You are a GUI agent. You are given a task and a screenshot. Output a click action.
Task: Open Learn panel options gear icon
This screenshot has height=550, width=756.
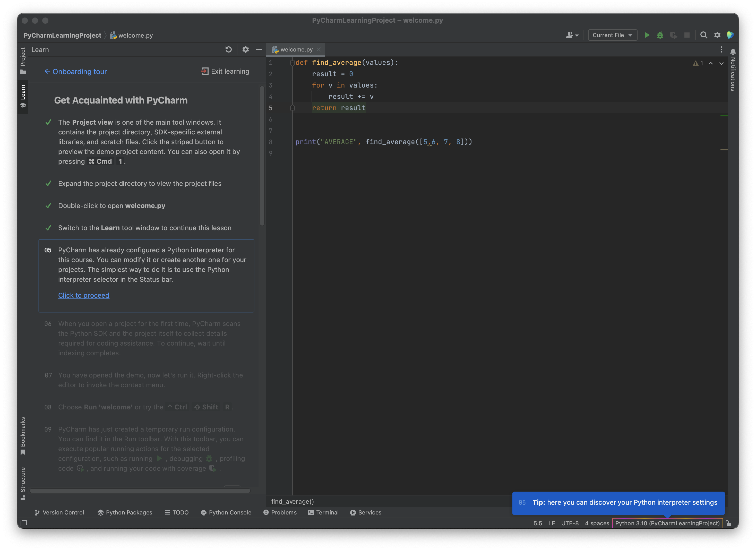coord(245,50)
